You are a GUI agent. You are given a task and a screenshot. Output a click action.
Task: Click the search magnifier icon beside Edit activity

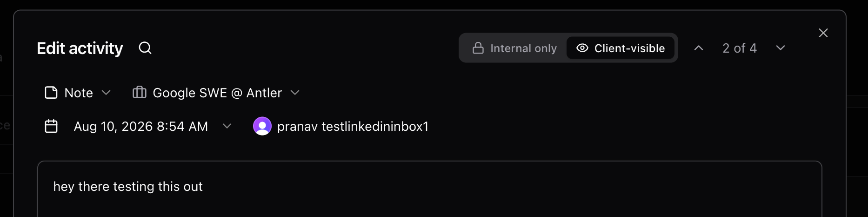pyautogui.click(x=145, y=48)
